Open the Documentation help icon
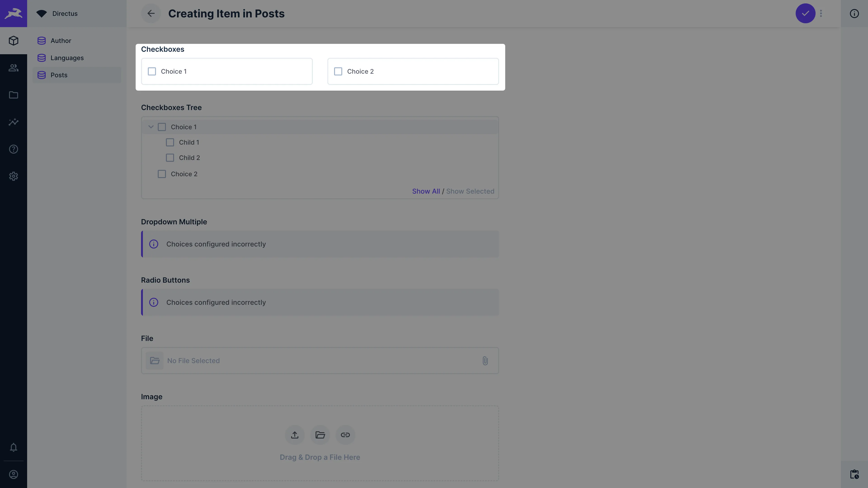 (14, 149)
